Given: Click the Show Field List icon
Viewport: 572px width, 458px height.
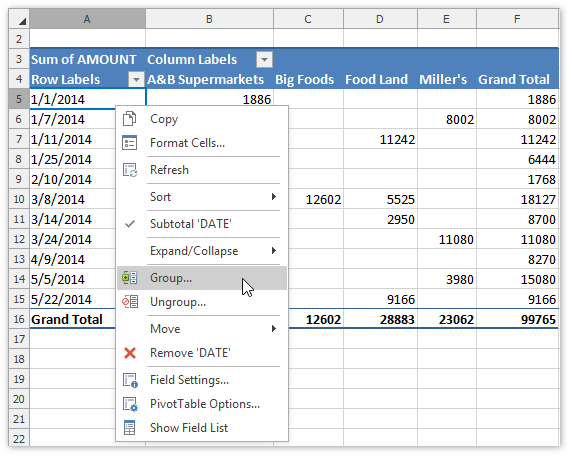Looking at the screenshot, I should click(x=130, y=428).
